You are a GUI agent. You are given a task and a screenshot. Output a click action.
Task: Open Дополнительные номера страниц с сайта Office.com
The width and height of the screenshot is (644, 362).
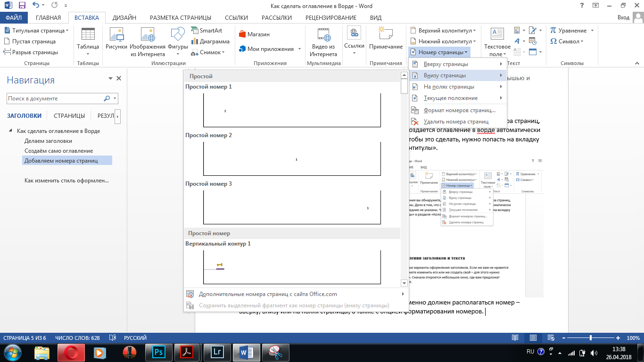(267, 294)
